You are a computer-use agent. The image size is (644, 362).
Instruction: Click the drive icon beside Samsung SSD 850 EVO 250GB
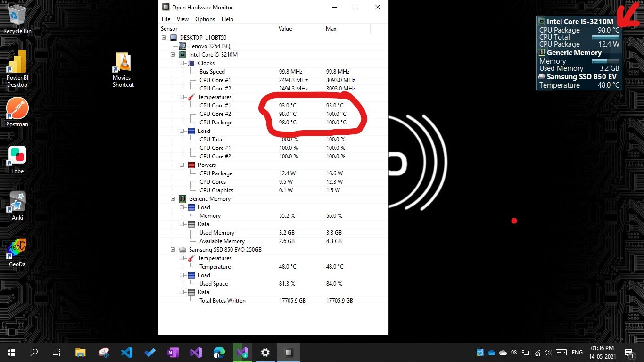point(182,250)
